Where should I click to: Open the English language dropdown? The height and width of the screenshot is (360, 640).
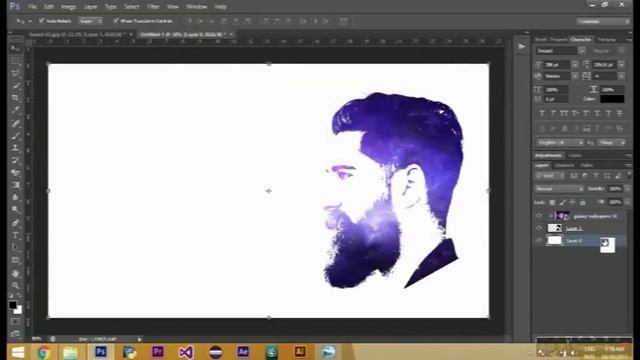(560, 142)
